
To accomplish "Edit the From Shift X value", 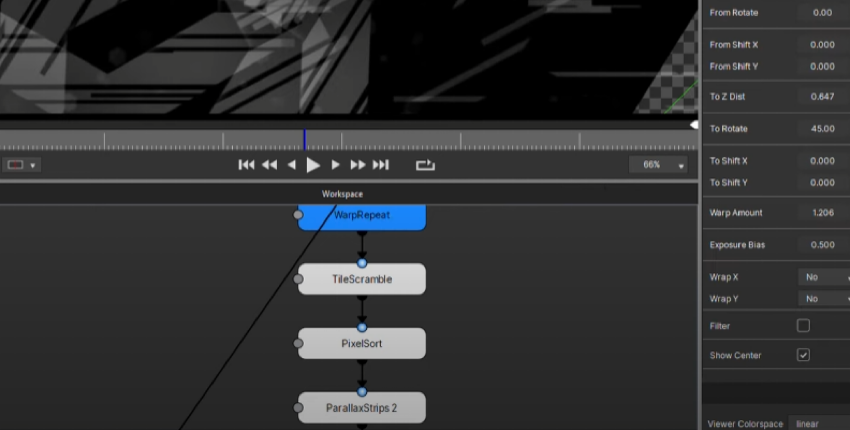I will click(823, 44).
